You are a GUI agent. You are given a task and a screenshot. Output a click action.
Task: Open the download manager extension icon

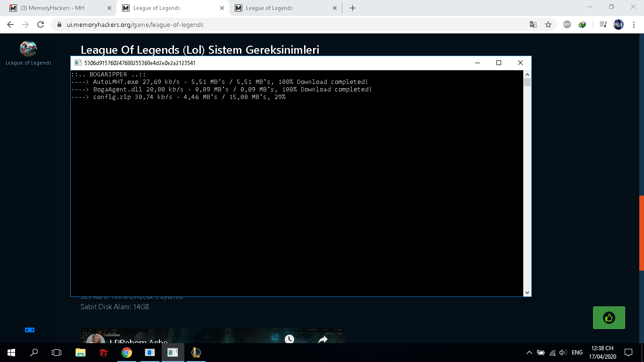pos(582,25)
